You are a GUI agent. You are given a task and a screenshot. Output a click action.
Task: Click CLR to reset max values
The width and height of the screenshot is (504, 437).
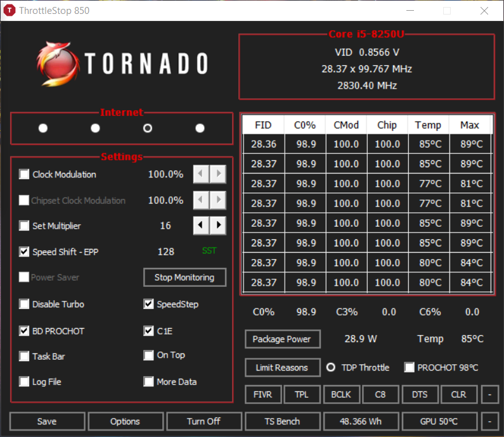coord(459,395)
